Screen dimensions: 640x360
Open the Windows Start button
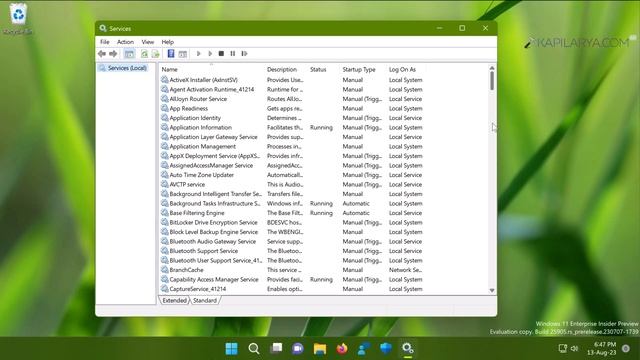click(x=231, y=349)
